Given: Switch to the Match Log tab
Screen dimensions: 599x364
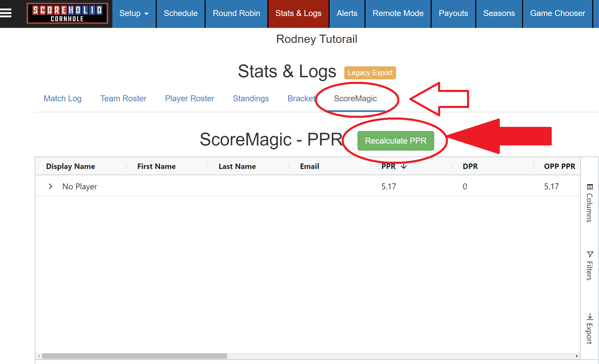Looking at the screenshot, I should [63, 98].
